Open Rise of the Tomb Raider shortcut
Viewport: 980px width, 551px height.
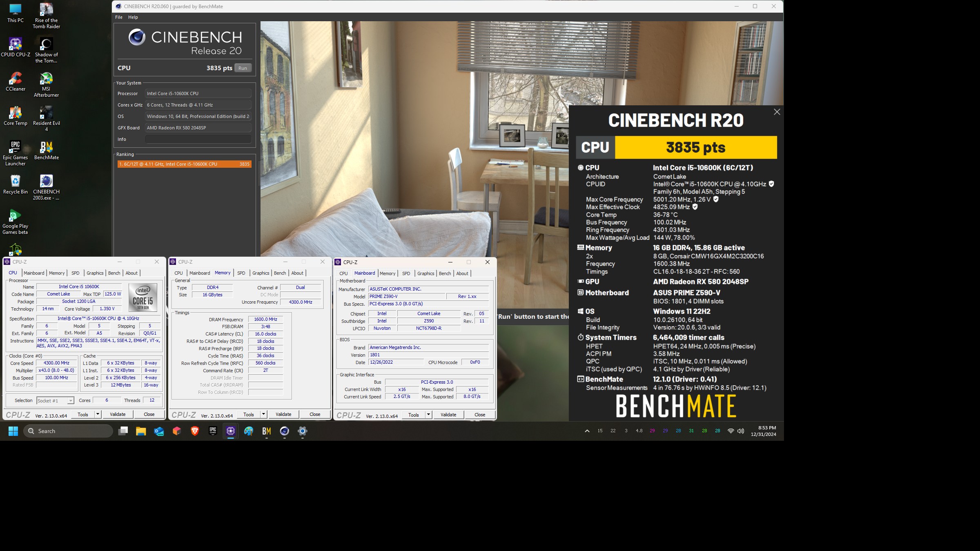tap(46, 16)
